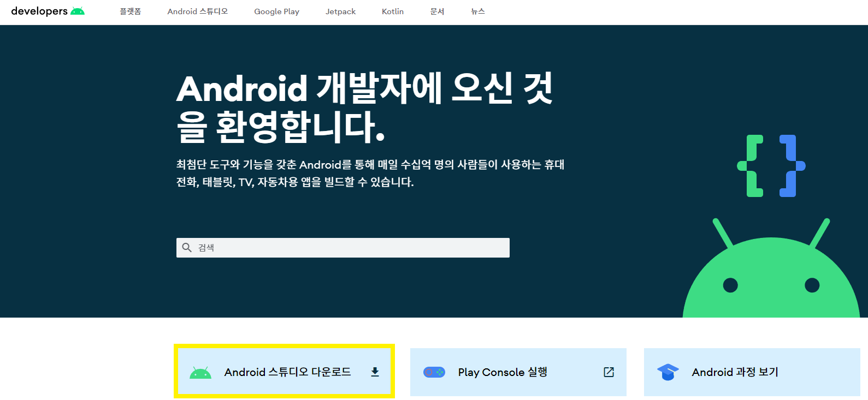Open the Android 과정 보기 card
Image resolution: width=868 pixels, height=400 pixels.
[752, 372]
